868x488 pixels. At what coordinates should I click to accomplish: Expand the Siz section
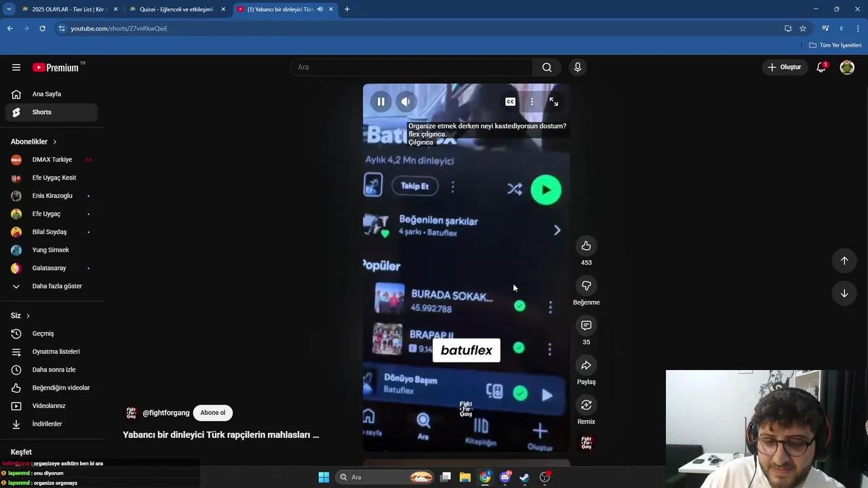pyautogui.click(x=20, y=316)
